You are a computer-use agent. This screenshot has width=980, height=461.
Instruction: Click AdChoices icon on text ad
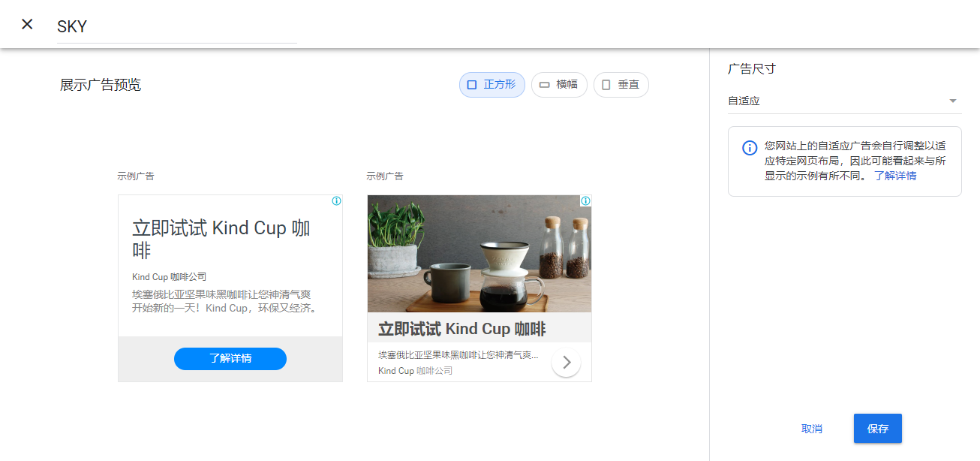click(336, 201)
